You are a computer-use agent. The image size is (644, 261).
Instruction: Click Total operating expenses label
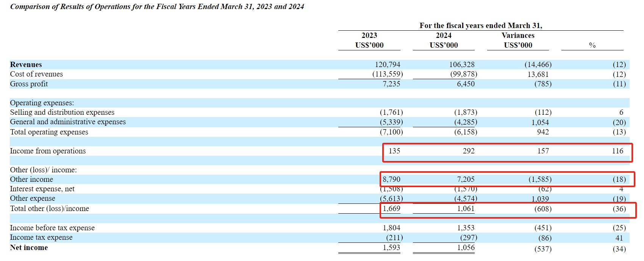49,132
